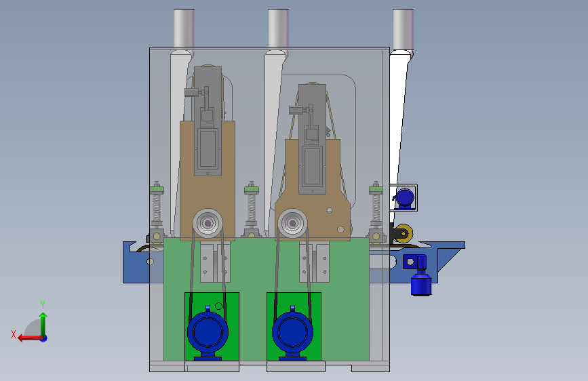Select the left blue motor at the machine base
Viewport: 588px width, 381px height.
pos(208,333)
